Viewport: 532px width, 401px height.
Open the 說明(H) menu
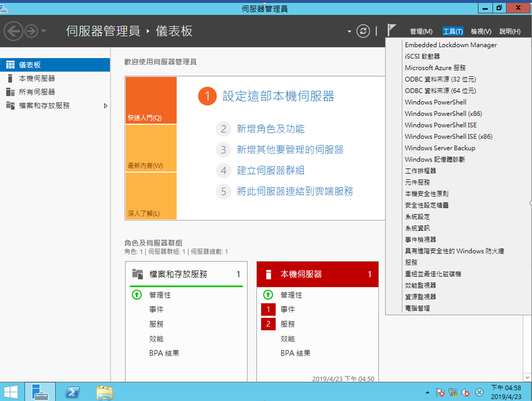pos(510,31)
